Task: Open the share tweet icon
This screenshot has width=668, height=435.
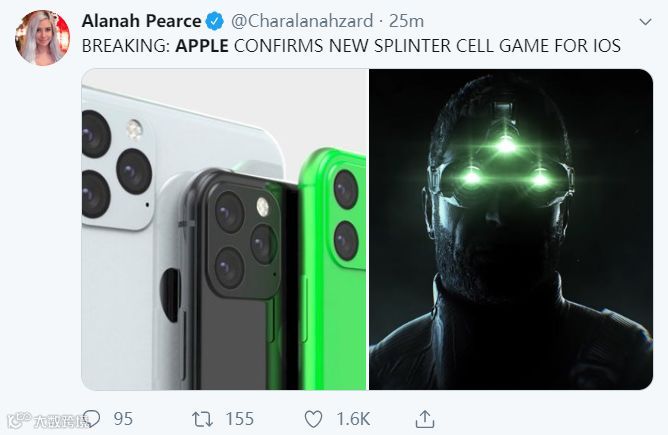Action: tap(425, 418)
